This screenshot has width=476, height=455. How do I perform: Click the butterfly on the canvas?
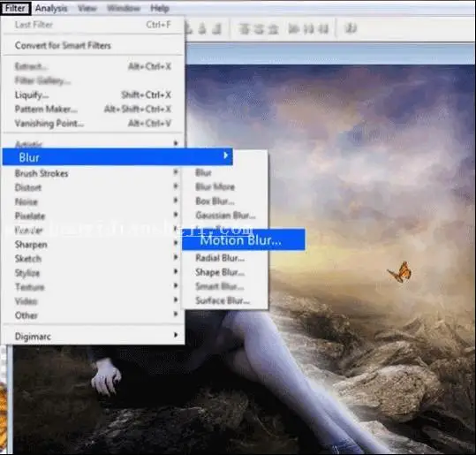point(400,272)
